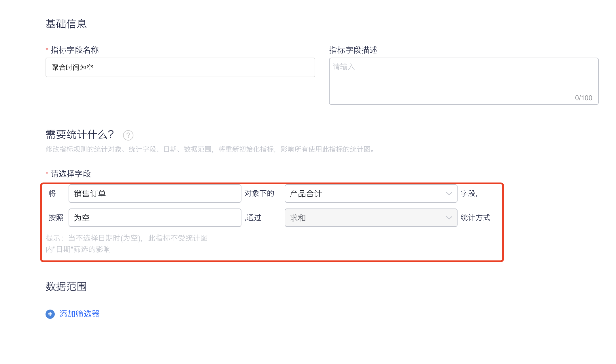Screen dimensions: 616x364
Task: Focus the 指标字段名称 input with 聚合时间为空
Action: coord(180,67)
